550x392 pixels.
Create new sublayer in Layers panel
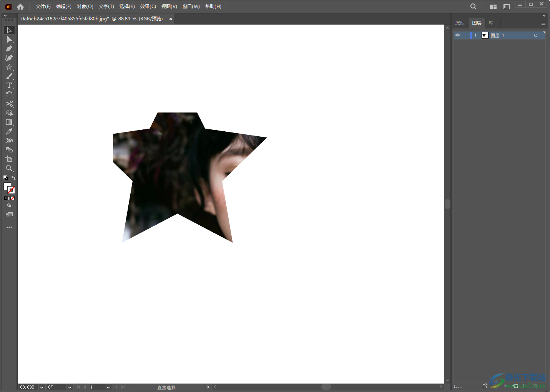(515, 386)
